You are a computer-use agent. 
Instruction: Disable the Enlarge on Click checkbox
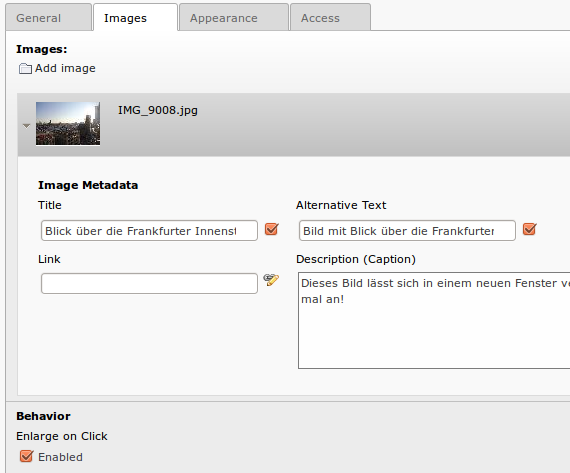coord(27,456)
